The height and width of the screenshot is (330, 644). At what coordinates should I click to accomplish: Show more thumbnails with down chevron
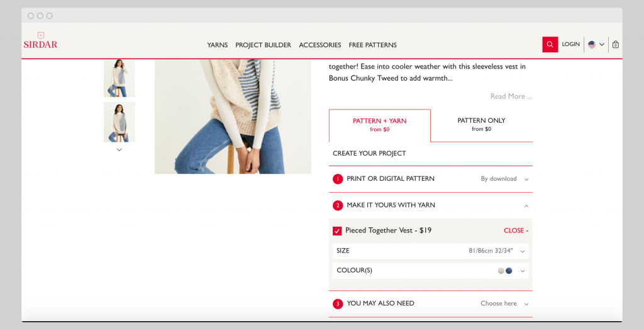click(x=119, y=150)
